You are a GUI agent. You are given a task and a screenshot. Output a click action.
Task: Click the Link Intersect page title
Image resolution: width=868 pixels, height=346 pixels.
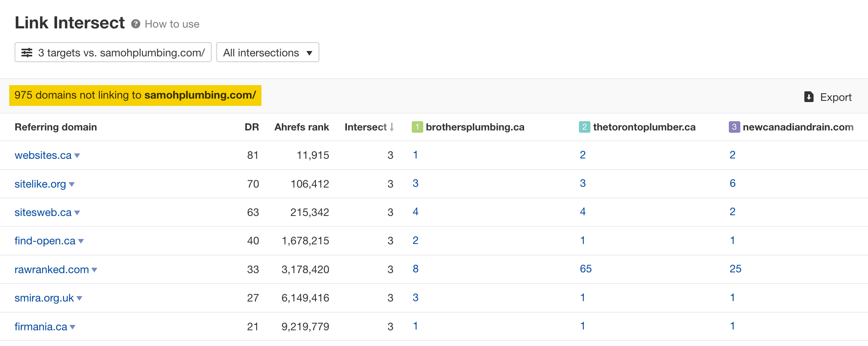pyautogui.click(x=70, y=23)
